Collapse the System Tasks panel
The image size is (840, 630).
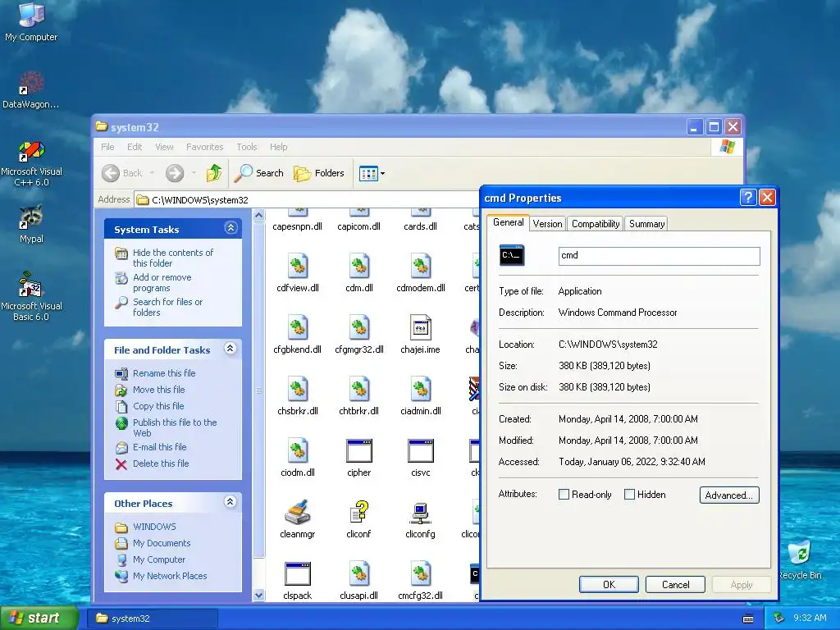(231, 228)
